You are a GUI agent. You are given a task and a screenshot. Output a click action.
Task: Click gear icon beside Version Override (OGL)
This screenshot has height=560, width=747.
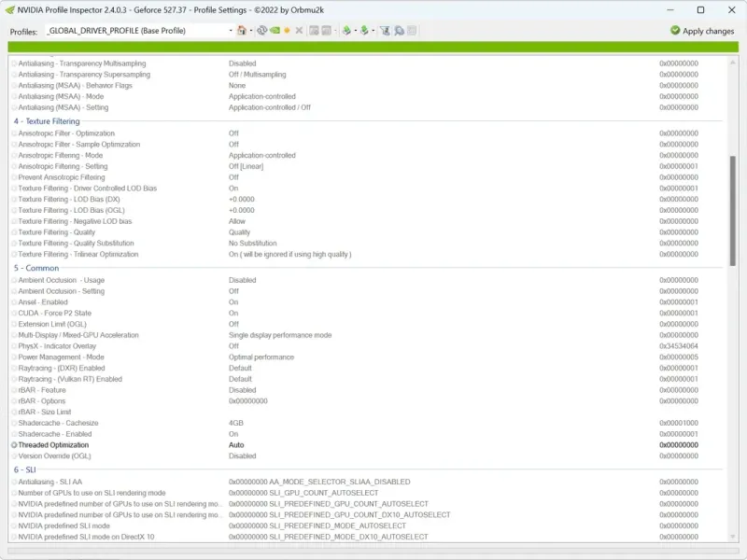coord(14,455)
